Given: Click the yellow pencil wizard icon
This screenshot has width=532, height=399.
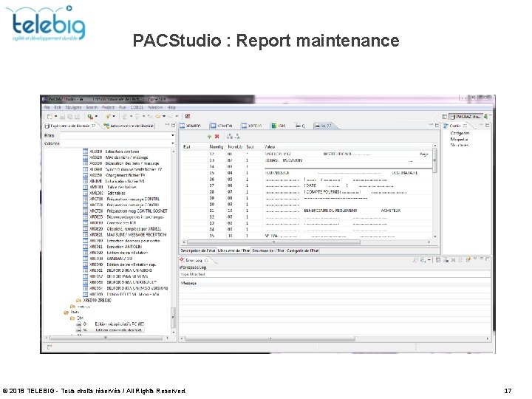Looking at the screenshot, I should pyautogui.click(x=108, y=117).
